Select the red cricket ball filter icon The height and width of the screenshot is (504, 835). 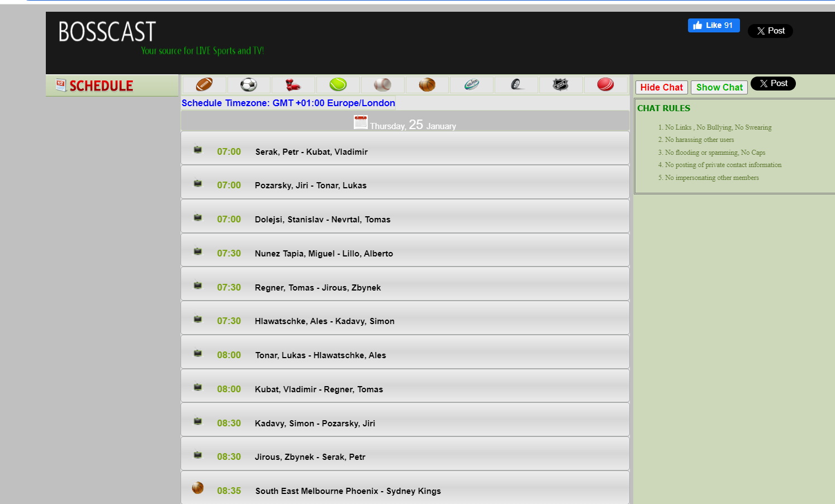pos(605,84)
